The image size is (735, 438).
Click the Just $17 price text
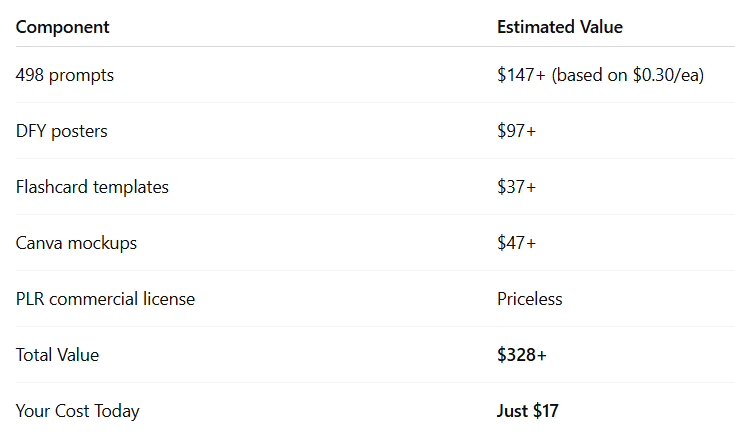[x=528, y=411]
